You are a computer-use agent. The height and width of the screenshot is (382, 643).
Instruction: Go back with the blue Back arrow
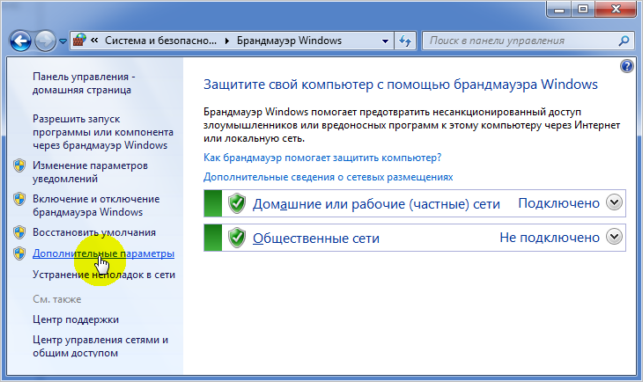pyautogui.click(x=21, y=41)
